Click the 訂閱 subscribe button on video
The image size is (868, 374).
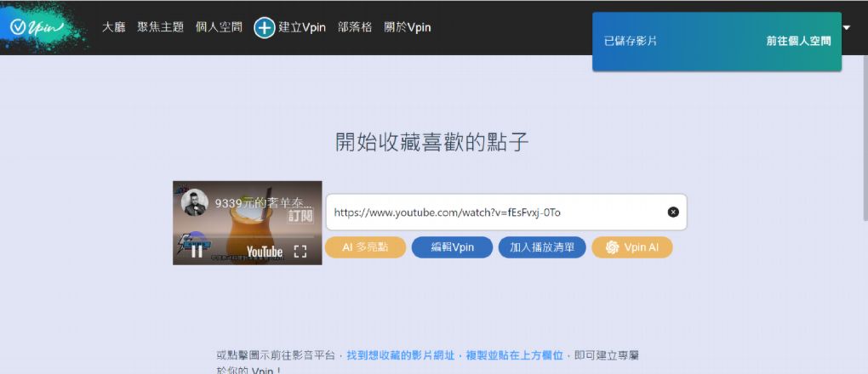pyautogui.click(x=301, y=216)
